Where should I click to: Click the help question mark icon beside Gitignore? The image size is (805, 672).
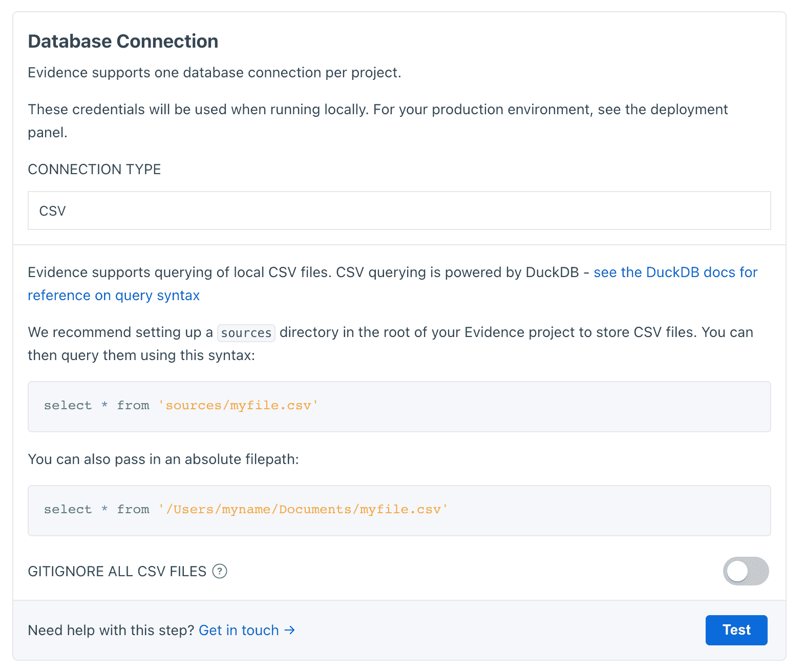point(220,571)
